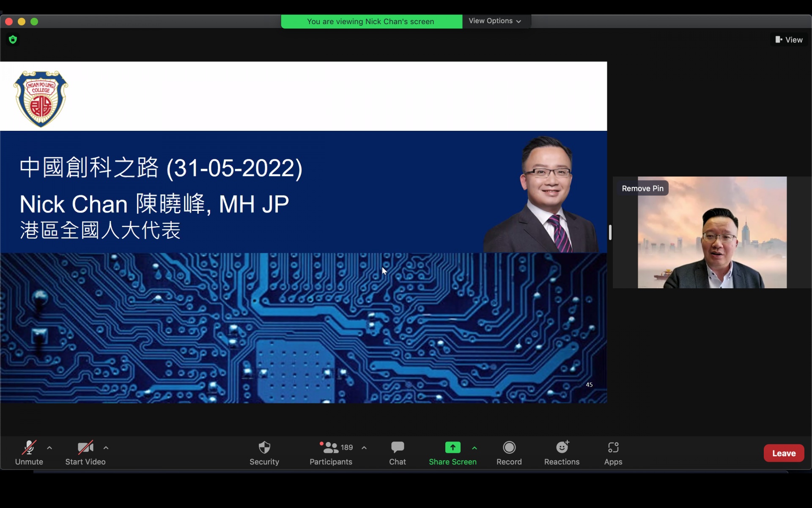Image resolution: width=812 pixels, height=508 pixels.
Task: Expand the arrow beside Participants count
Action: [364, 448]
